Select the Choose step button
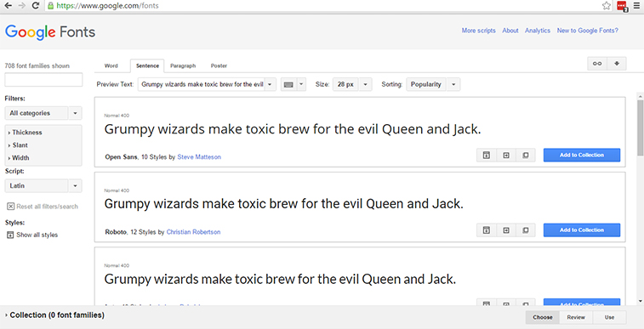This screenshot has width=644, height=329. pos(543,317)
